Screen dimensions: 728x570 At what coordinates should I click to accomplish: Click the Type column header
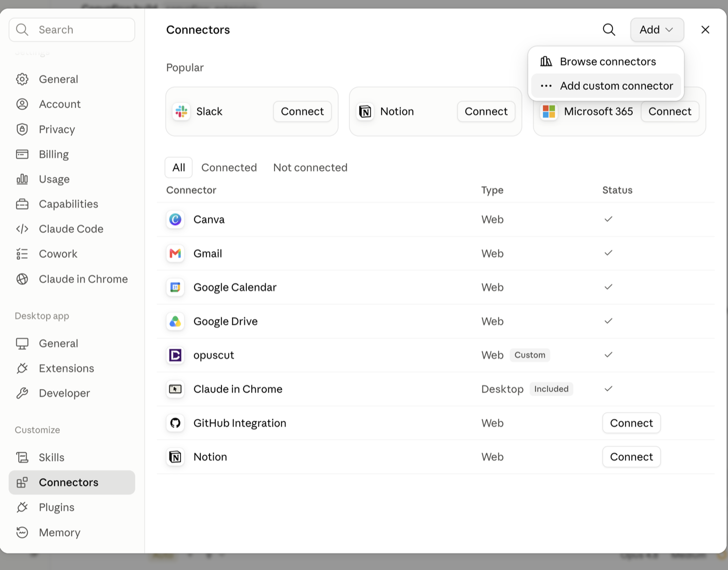tap(492, 190)
